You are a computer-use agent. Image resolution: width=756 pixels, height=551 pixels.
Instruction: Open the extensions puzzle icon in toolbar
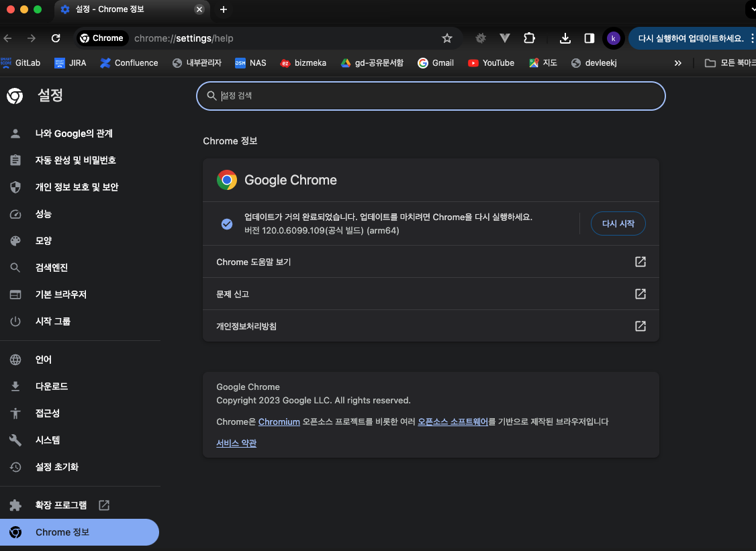coord(529,38)
